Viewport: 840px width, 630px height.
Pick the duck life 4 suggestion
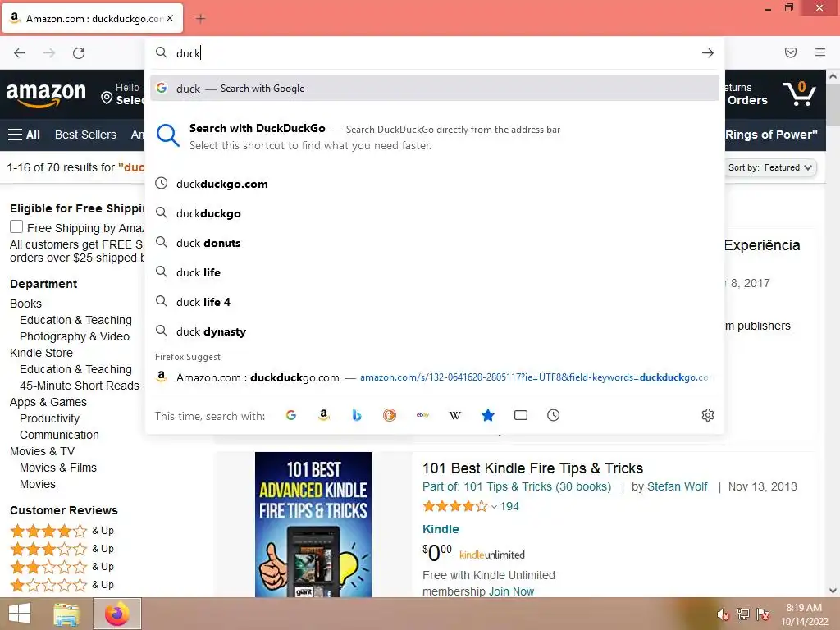435,302
